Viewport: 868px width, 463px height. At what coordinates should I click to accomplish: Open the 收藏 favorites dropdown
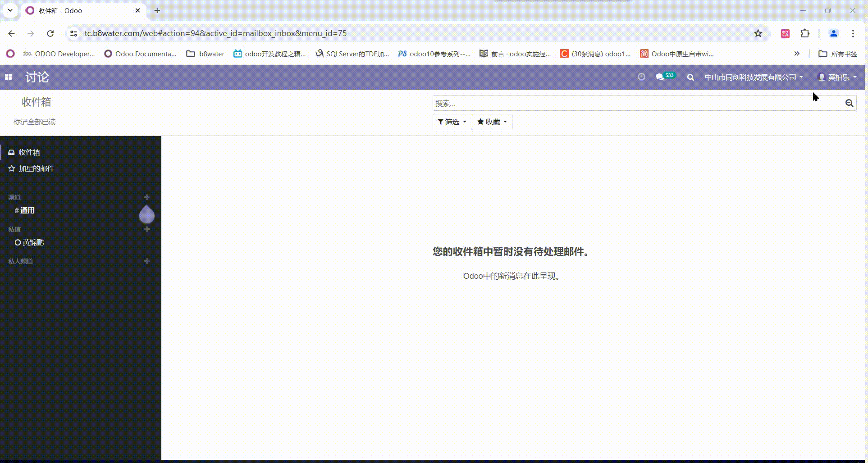click(x=492, y=122)
